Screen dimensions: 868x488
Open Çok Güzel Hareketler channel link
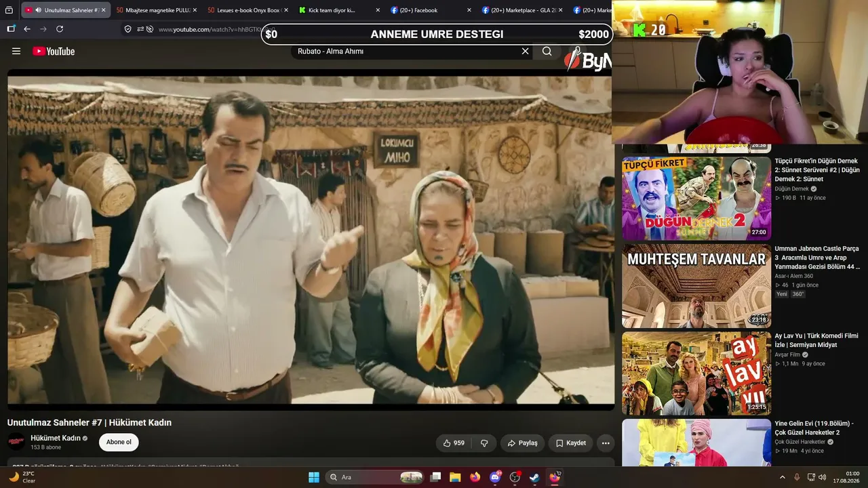point(800,442)
